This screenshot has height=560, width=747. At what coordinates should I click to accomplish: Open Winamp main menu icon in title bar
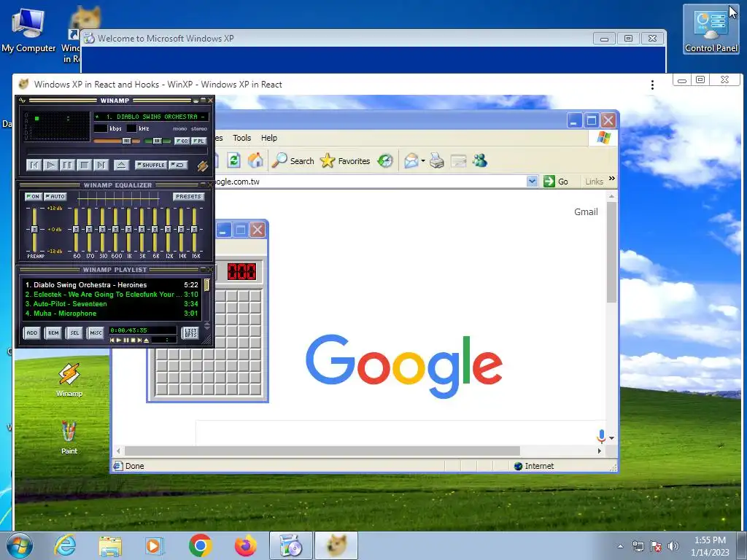23,101
